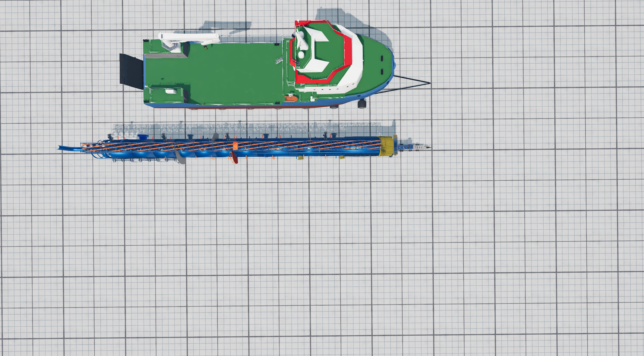
Task: Click the red-trimmed bridge superstructure of the ship
Action: point(321,52)
